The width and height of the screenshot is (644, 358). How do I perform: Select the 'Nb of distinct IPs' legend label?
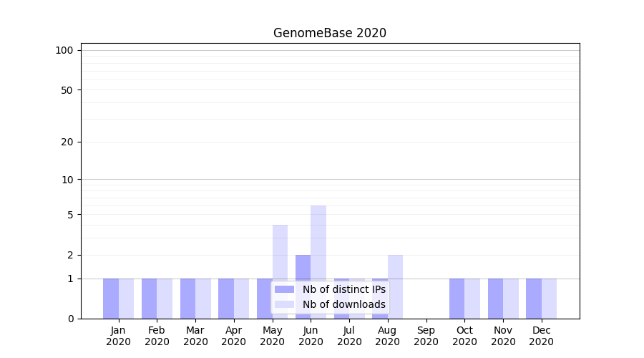click(x=343, y=289)
